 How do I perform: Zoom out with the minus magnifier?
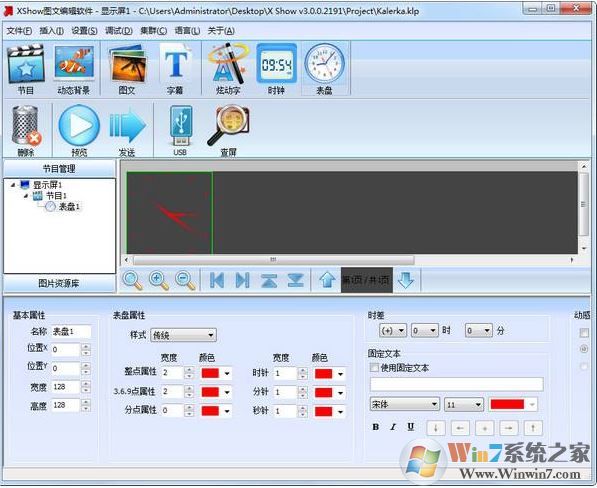pos(185,281)
